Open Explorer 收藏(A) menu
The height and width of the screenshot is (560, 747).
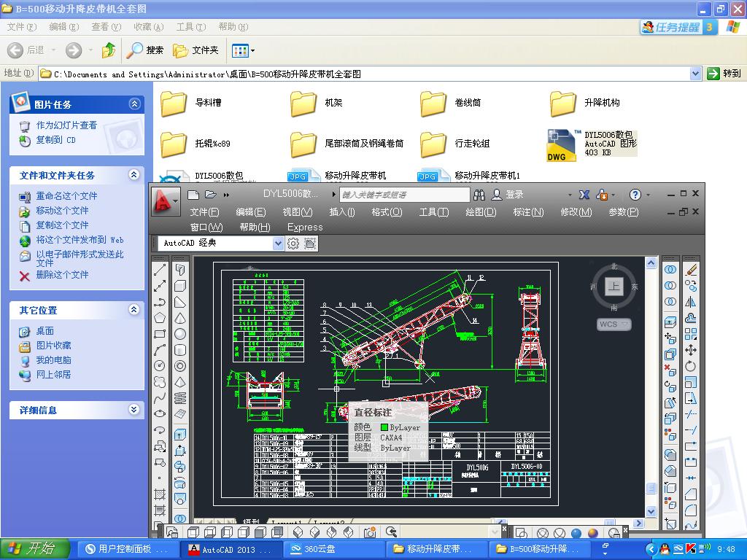tap(149, 27)
